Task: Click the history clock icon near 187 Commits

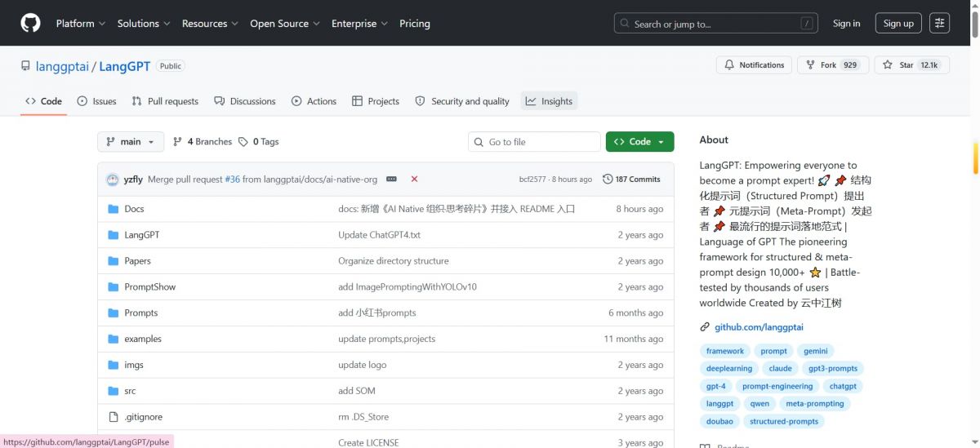Action: coord(608,180)
